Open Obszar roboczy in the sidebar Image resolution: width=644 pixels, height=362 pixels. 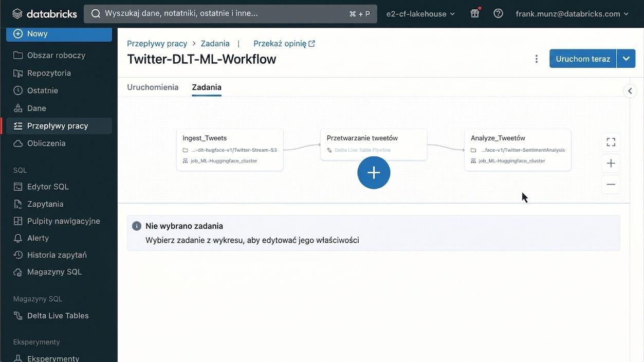tap(56, 55)
